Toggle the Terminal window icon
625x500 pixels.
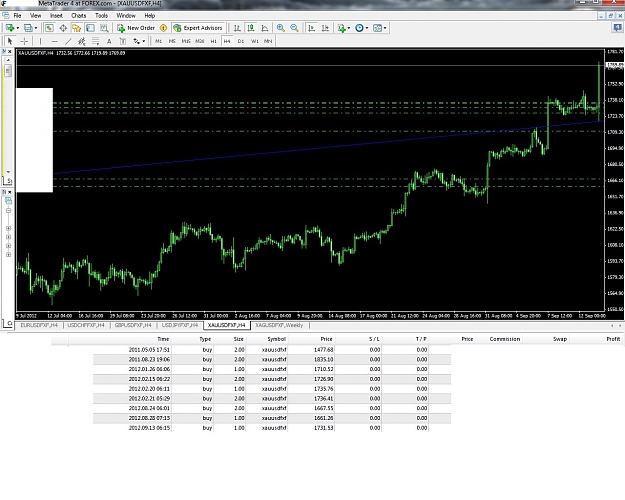click(90, 28)
